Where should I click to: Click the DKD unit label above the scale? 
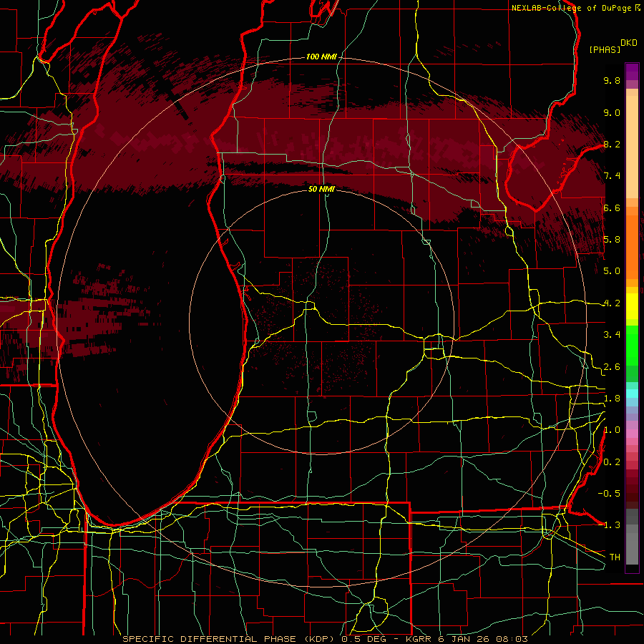629,43
